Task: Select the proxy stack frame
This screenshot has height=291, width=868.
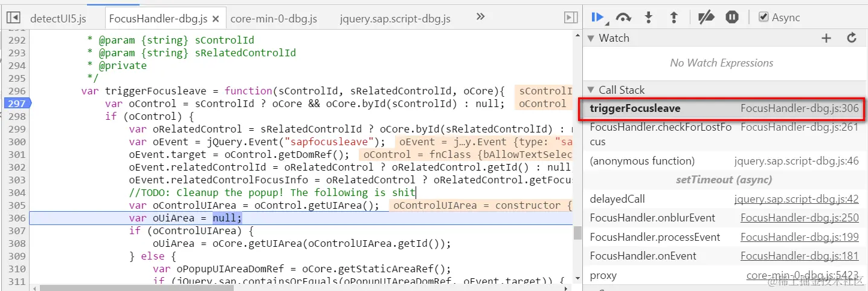Action: click(x=725, y=275)
